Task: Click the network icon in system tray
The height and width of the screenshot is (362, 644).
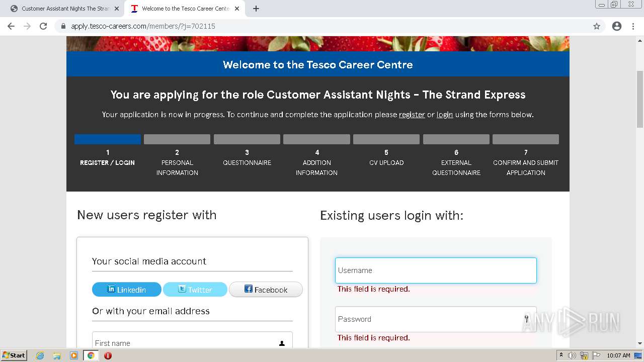Action: coord(584,355)
